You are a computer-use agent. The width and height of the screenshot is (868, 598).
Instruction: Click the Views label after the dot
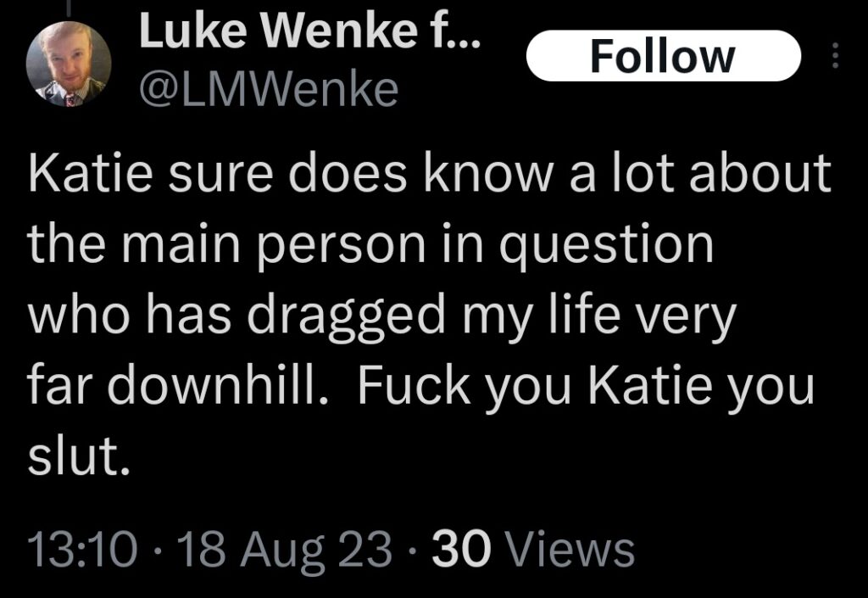click(573, 549)
